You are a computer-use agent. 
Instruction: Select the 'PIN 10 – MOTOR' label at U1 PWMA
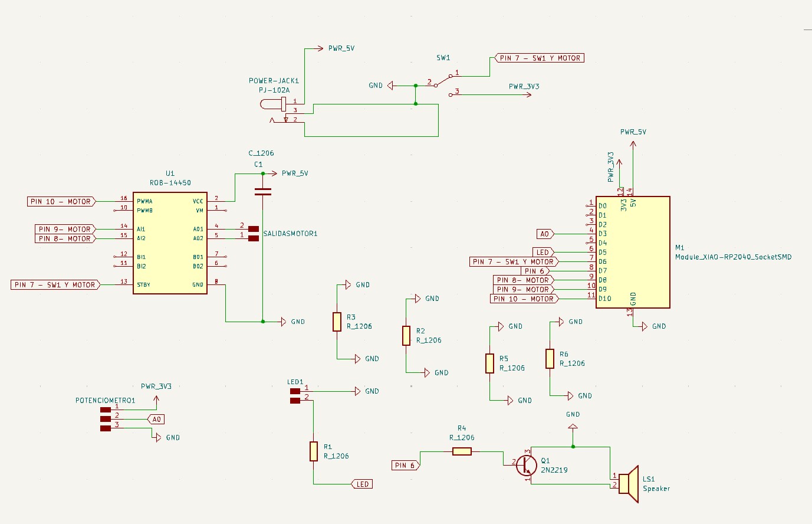pos(61,201)
